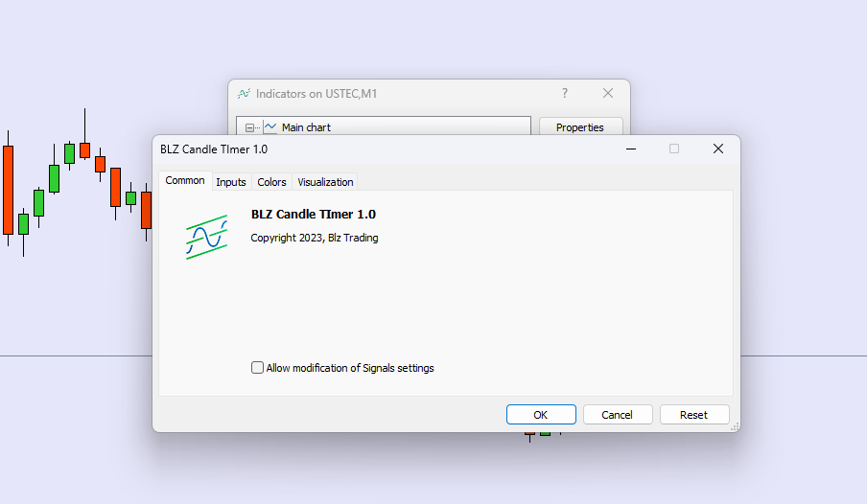Click the BLZ Candle Timer indicator logo
Viewport: 867px width, 504px height.
[207, 237]
